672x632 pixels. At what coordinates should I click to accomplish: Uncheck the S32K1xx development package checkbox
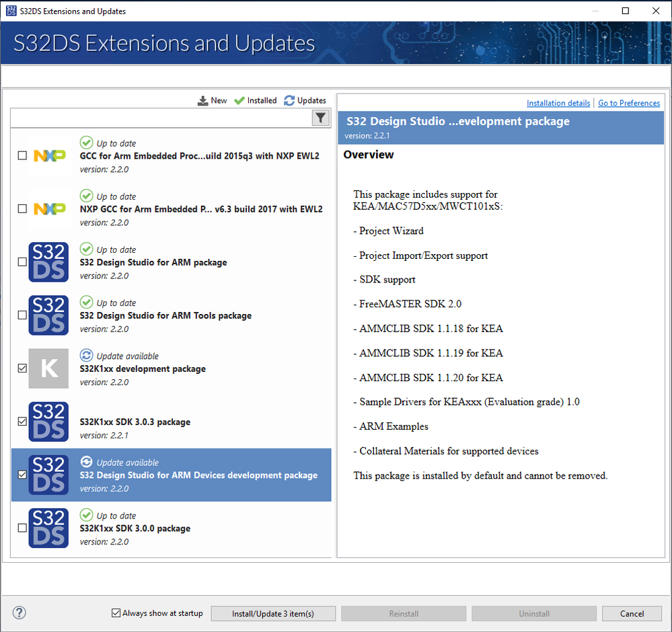tap(22, 368)
